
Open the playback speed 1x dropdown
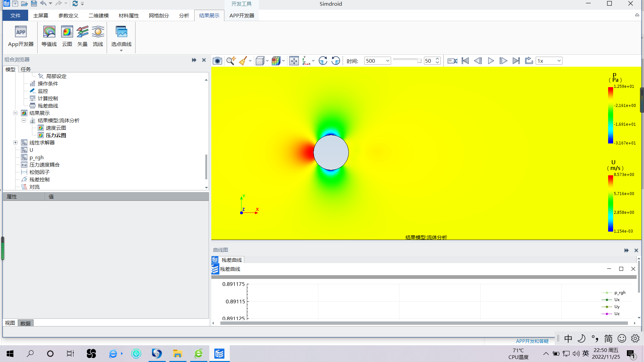click(x=549, y=61)
